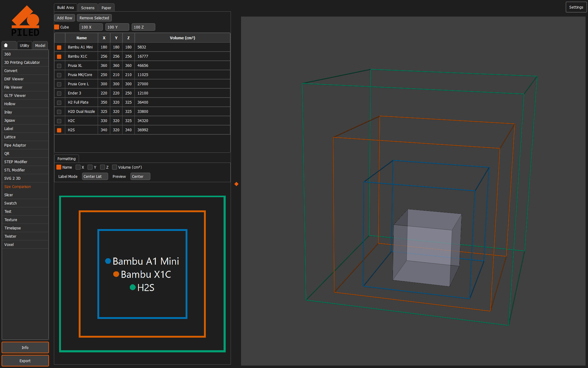Check the Prusa MK/Core row checkbox
The width and height of the screenshot is (588, 368).
point(59,75)
